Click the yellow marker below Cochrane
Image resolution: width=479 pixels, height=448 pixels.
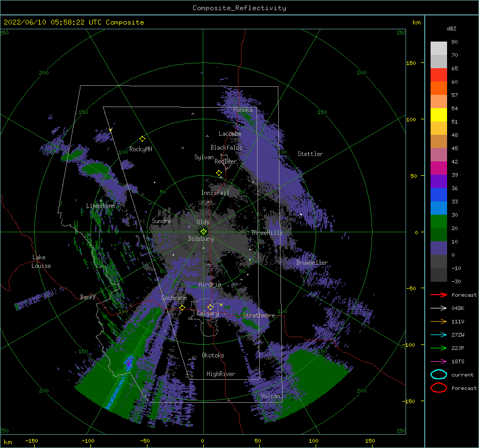(183, 308)
